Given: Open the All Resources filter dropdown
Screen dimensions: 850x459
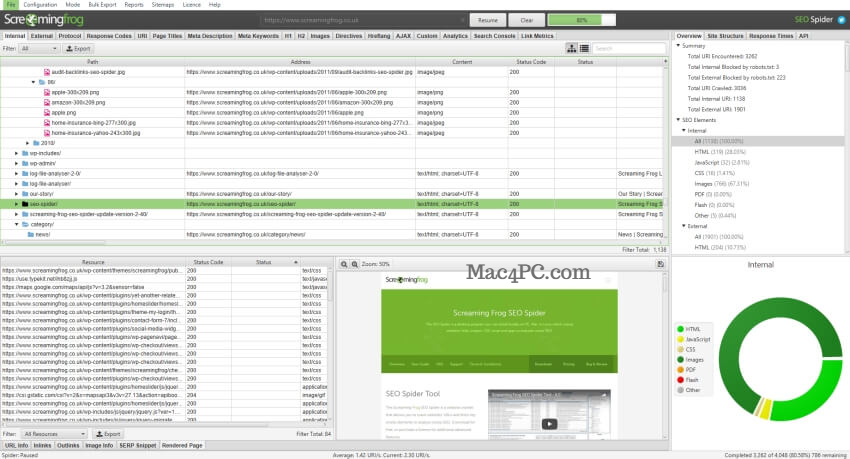Looking at the screenshot, I should 54,434.
